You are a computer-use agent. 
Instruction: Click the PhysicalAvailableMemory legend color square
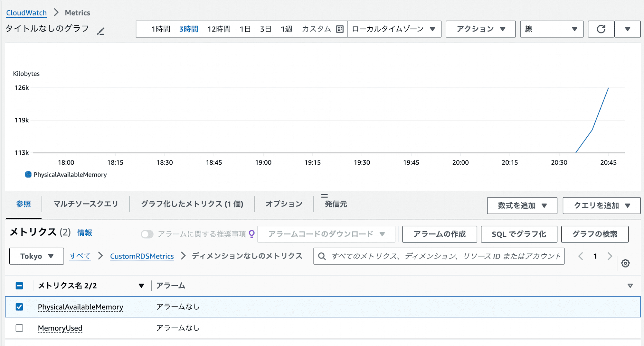pos(28,175)
